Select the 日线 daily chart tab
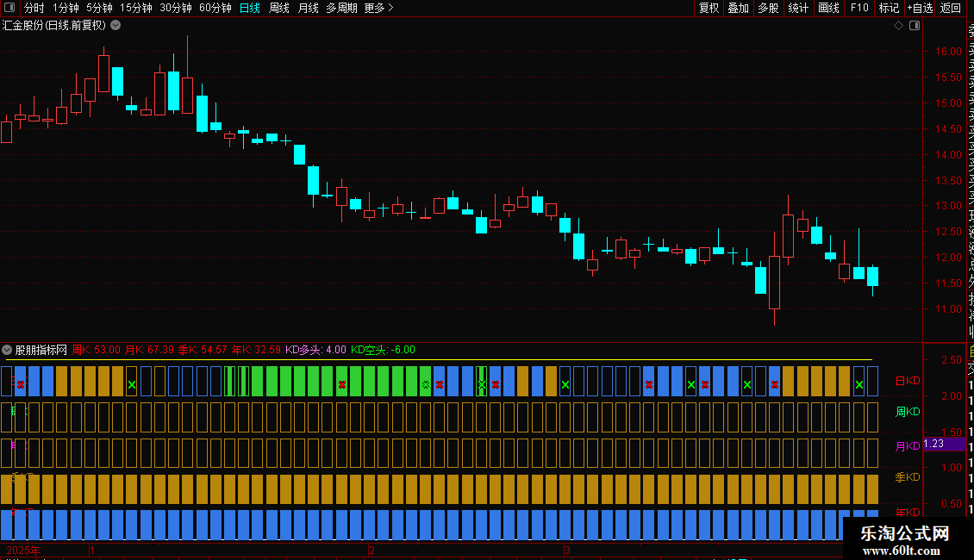Viewport: 974px width, 560px height. [250, 8]
